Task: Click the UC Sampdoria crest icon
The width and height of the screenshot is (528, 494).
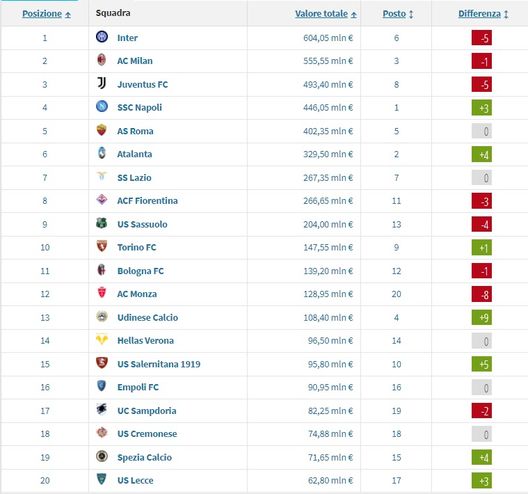Action: click(x=102, y=409)
